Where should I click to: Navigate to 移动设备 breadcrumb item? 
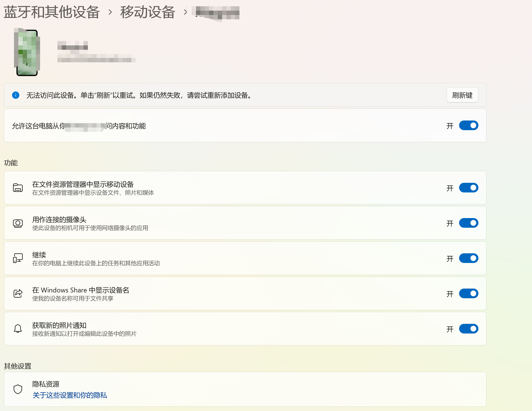point(148,12)
